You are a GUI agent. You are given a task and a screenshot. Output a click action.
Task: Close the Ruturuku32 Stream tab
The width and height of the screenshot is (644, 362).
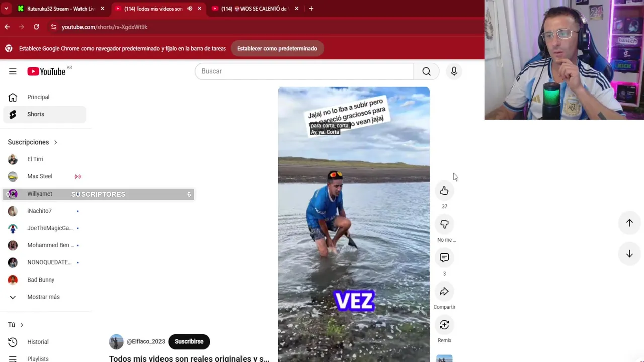[102, 9]
